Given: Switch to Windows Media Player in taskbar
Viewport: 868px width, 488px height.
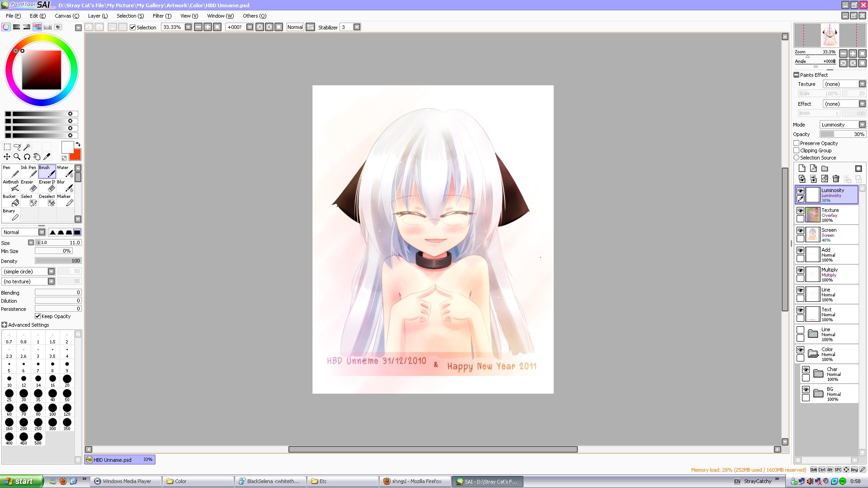Looking at the screenshot, I should [x=126, y=481].
